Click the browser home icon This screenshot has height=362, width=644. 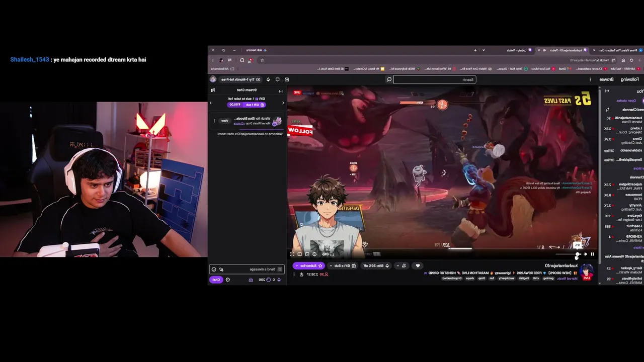click(x=623, y=60)
